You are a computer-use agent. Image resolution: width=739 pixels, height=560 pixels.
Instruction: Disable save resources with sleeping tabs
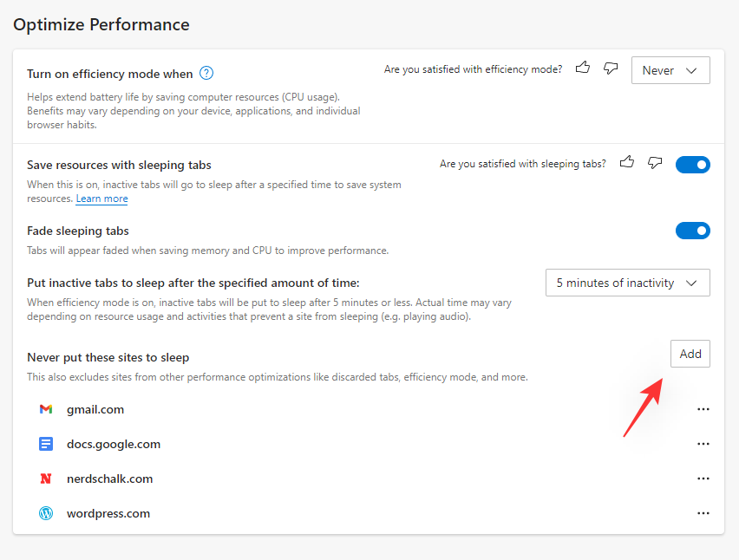tap(693, 164)
